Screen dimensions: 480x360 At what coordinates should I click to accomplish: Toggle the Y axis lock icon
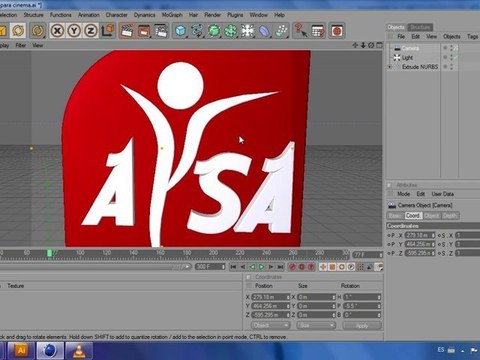[x=74, y=31]
